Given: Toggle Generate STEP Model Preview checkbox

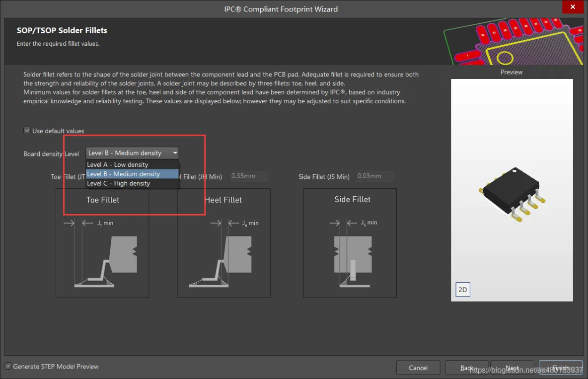Looking at the screenshot, I should click(x=8, y=366).
